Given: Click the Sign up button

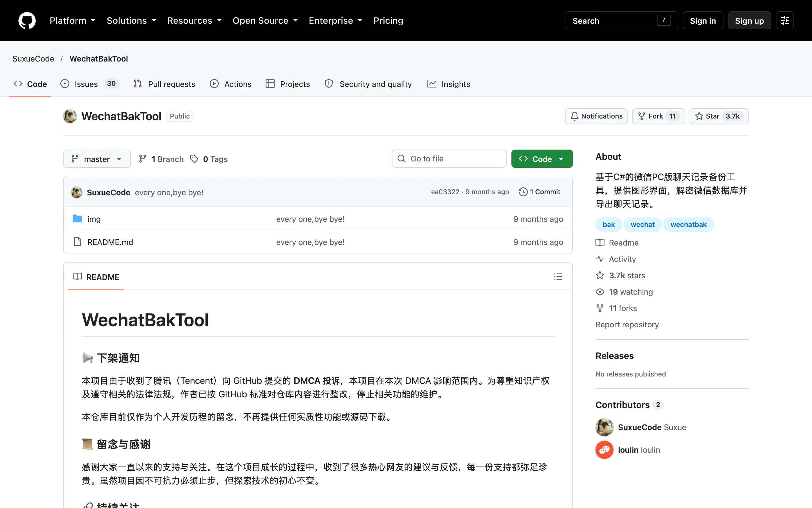Looking at the screenshot, I should click(x=749, y=21).
